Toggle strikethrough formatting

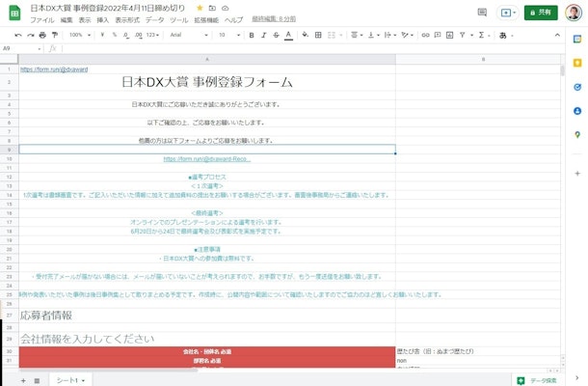(x=276, y=35)
